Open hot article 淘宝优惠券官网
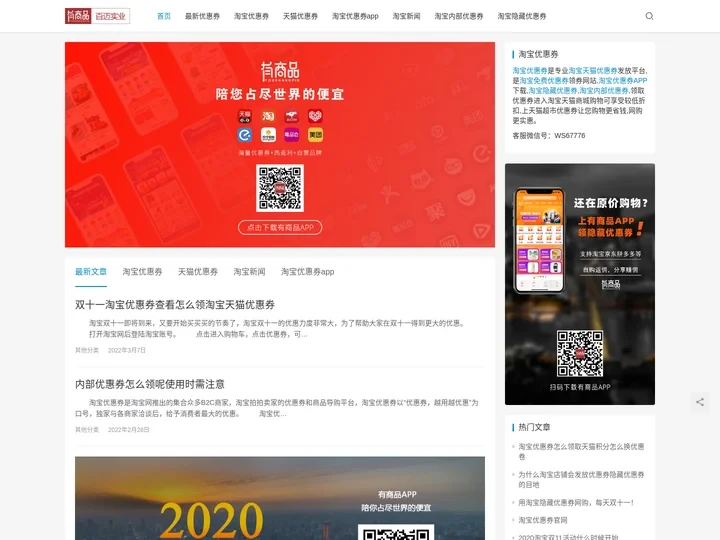Screen dimensions: 720x540 point(543,520)
